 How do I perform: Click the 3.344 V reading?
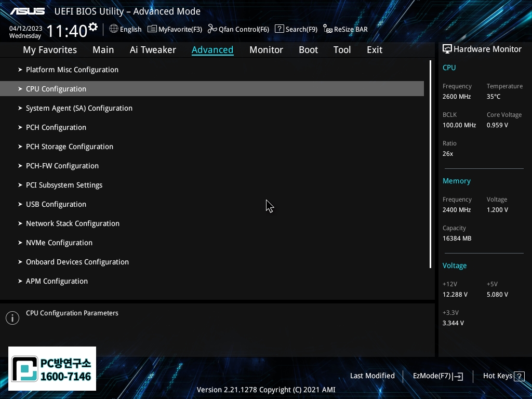[x=453, y=323]
